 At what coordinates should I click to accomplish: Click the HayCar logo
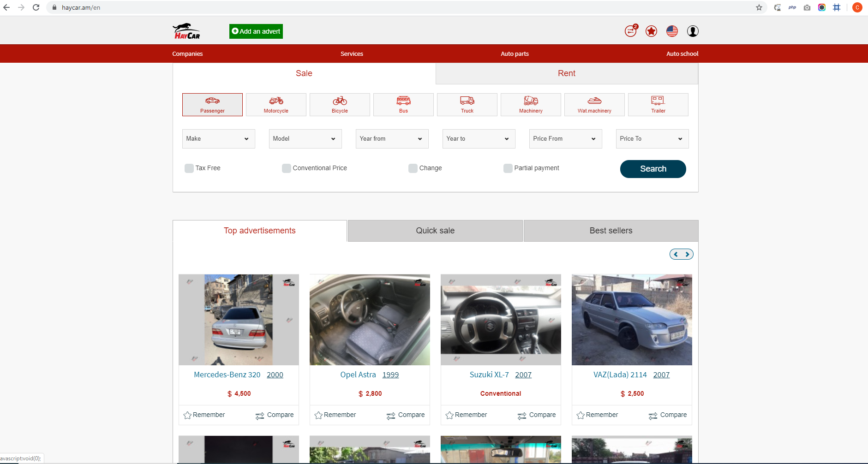click(186, 31)
